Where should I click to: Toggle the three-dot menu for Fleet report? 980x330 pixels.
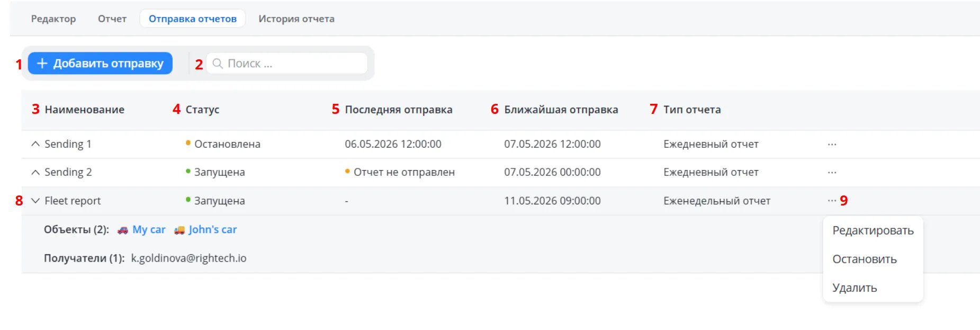click(832, 201)
